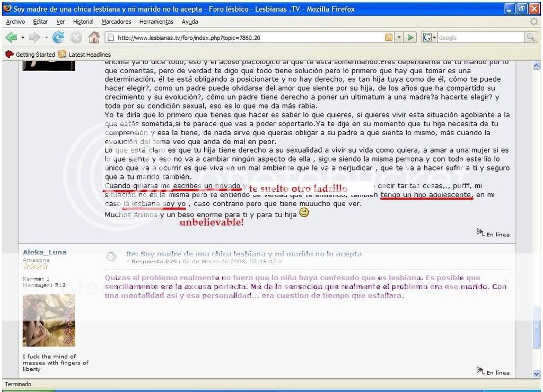Open the Aleka_Luna user profile link
Screen dimensions: 543x392
pos(45,253)
